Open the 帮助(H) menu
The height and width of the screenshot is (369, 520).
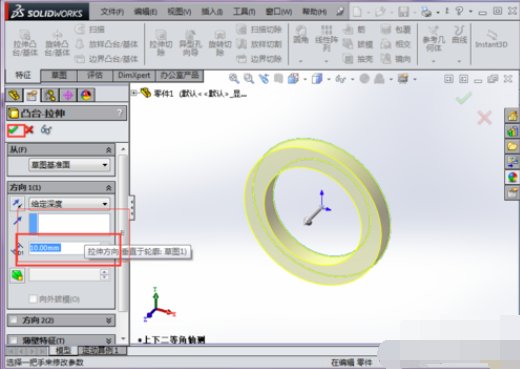pos(314,12)
